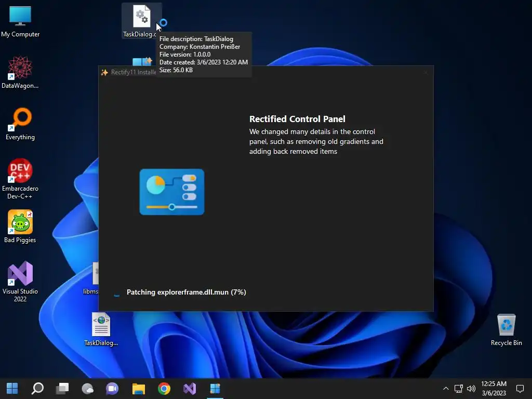Screen dimensions: 532x399
Task: Click the Rectify11 Installer title bar
Action: tap(266, 72)
